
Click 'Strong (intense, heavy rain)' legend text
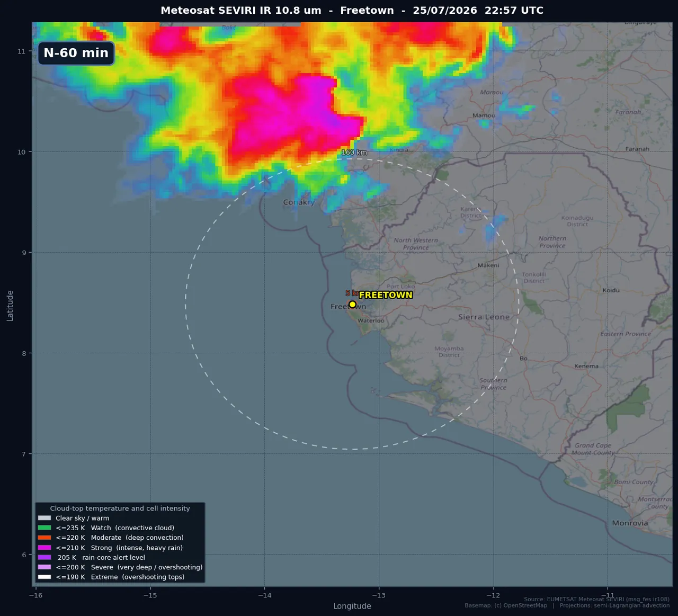[x=137, y=548]
